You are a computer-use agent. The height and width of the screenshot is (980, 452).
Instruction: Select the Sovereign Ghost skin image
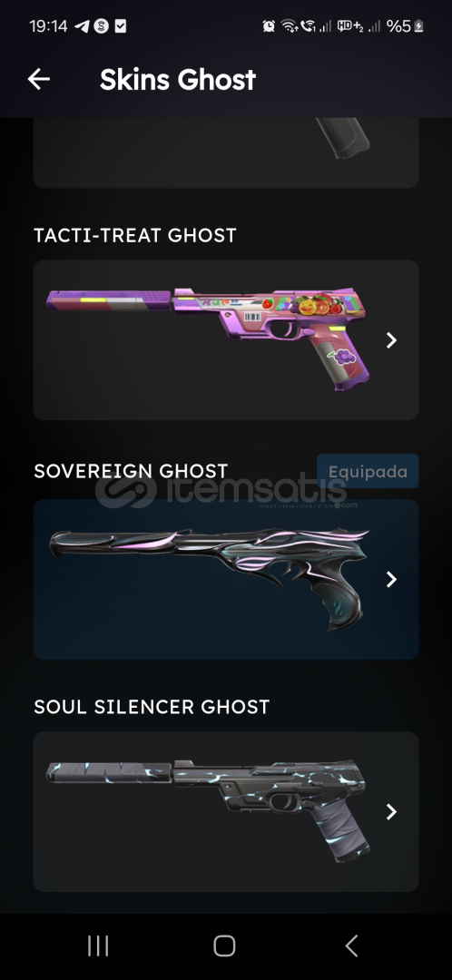[210, 579]
